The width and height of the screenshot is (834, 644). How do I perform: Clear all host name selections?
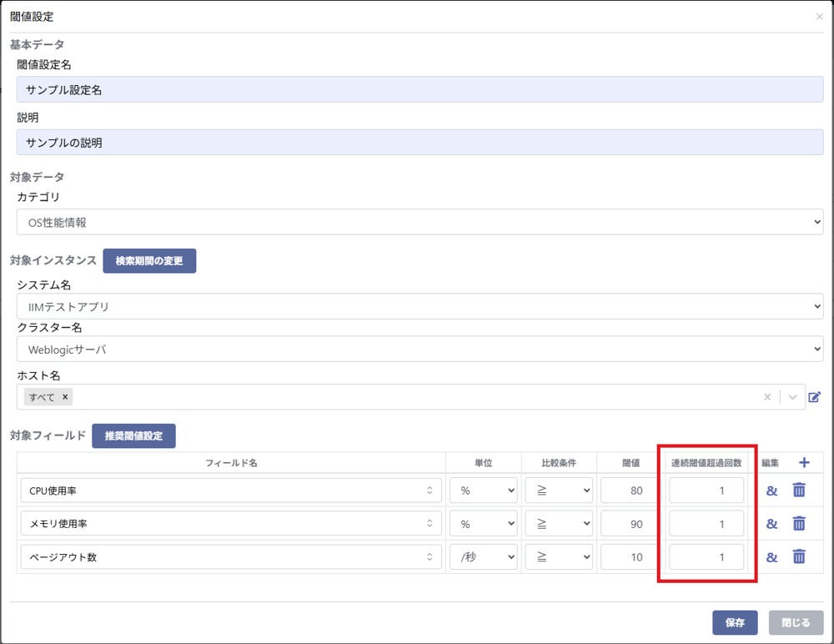point(767,397)
